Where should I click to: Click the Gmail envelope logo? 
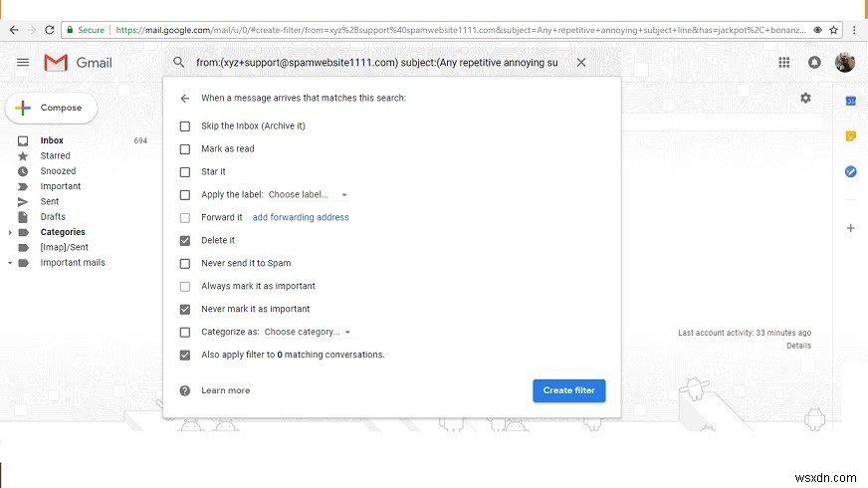tap(56, 63)
